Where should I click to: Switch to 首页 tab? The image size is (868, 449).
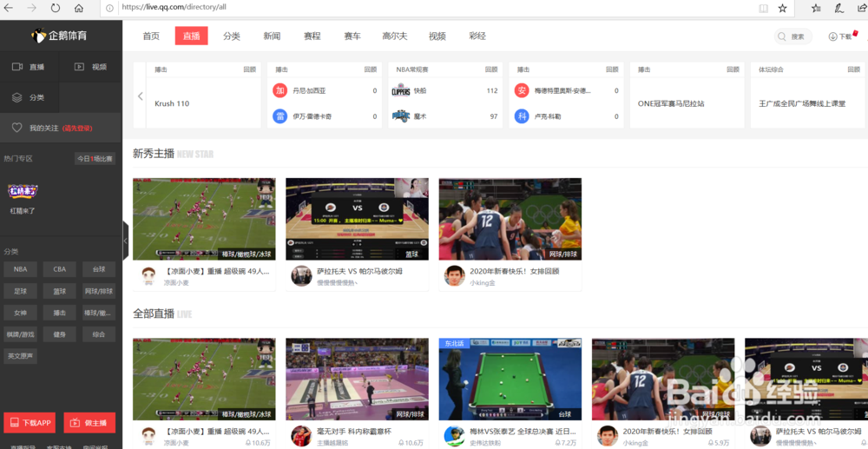tap(151, 36)
